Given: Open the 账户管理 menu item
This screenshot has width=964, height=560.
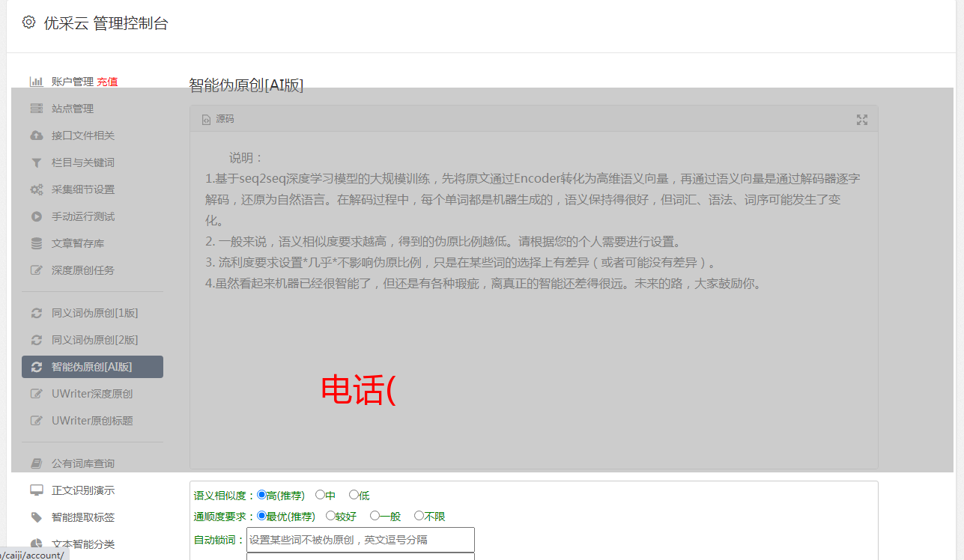Looking at the screenshot, I should click(x=73, y=82).
